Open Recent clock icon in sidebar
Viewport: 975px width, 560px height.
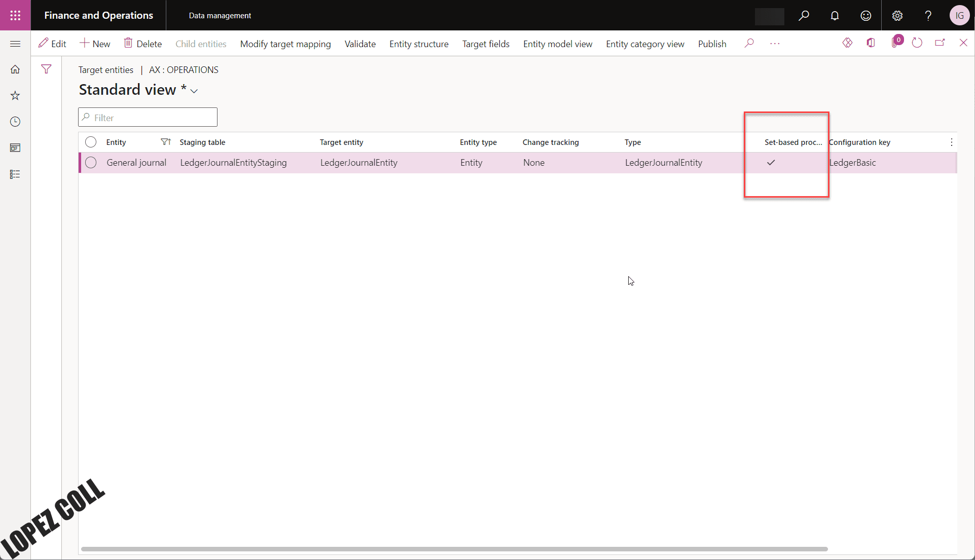pyautogui.click(x=15, y=122)
